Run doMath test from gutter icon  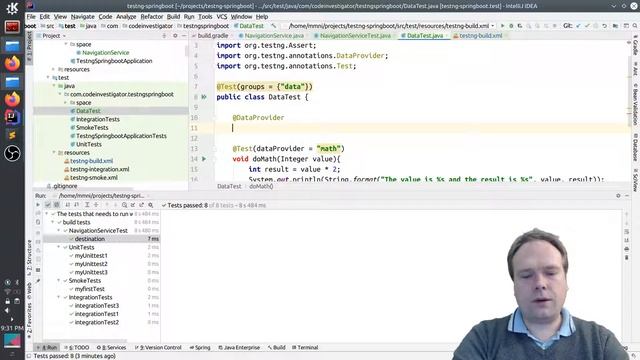[204, 159]
